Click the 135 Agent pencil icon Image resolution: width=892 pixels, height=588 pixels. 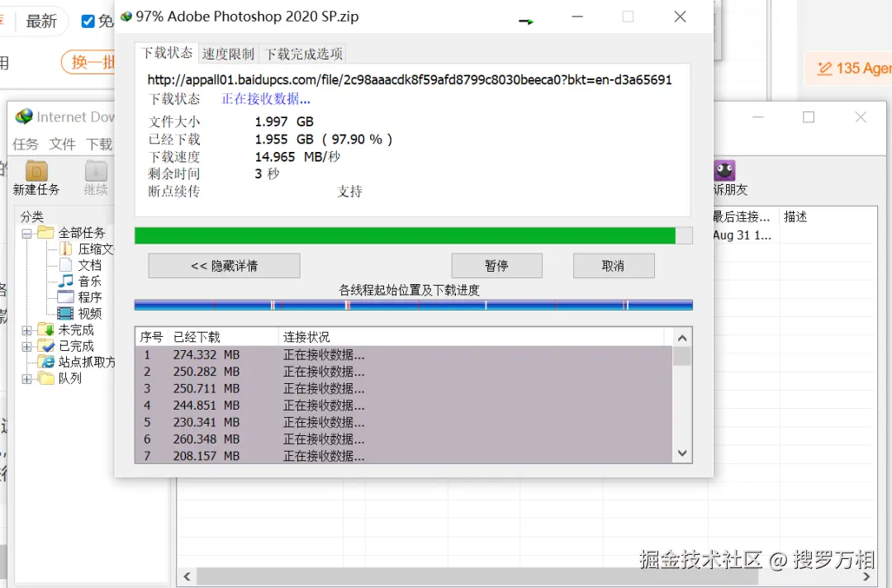click(824, 69)
